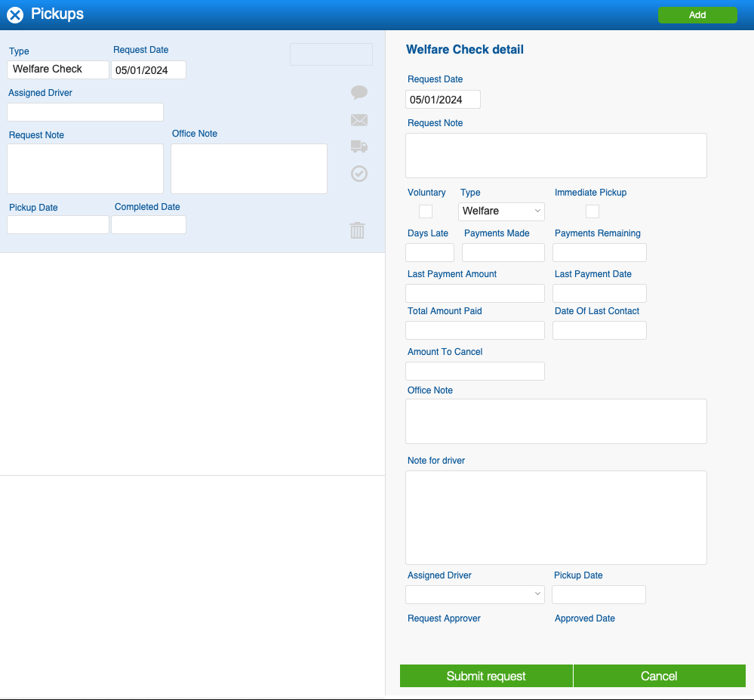Image resolution: width=754 pixels, height=700 pixels.
Task: Click the green Add button
Action: tap(697, 15)
